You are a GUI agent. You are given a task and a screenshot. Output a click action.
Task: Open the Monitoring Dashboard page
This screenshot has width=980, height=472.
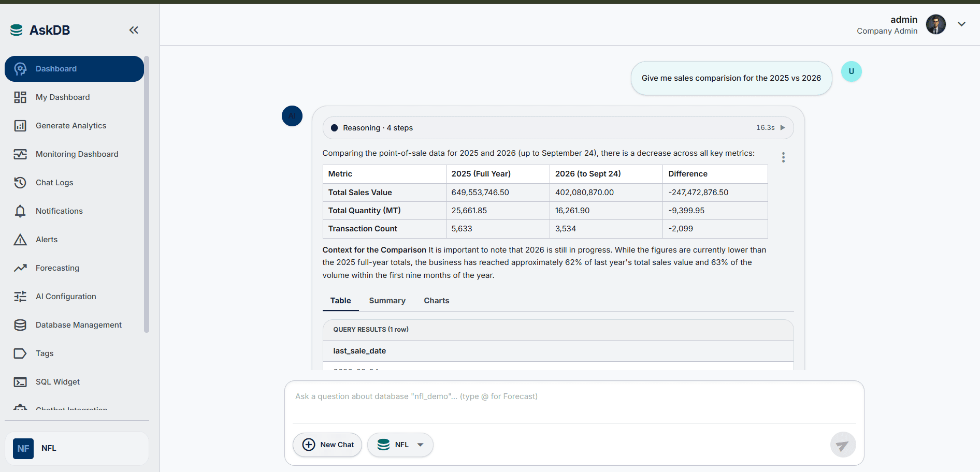74,154
